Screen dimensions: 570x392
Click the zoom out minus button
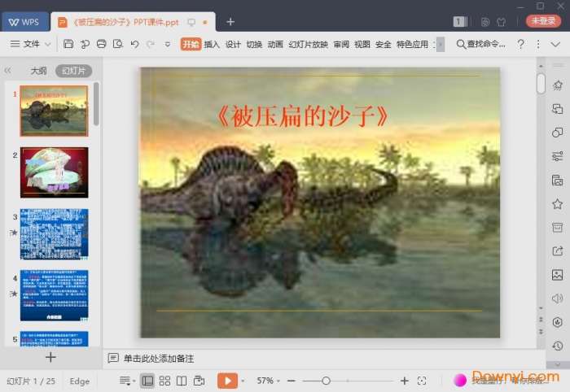coord(292,381)
